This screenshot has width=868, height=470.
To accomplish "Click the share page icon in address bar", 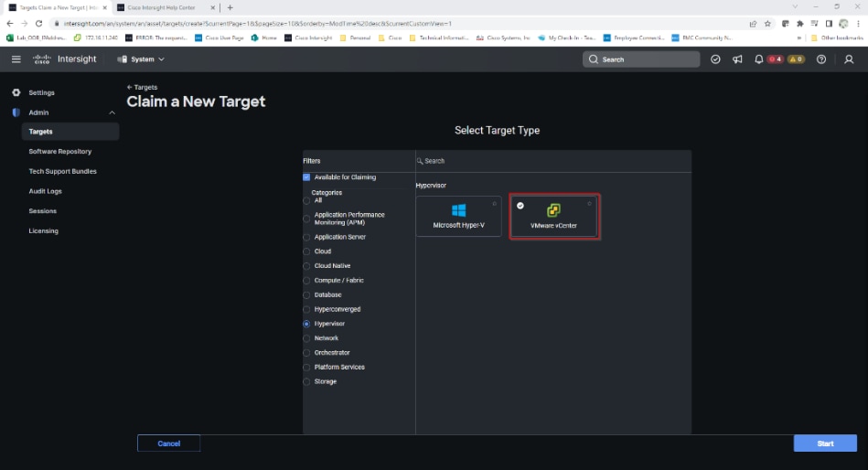I will (753, 23).
